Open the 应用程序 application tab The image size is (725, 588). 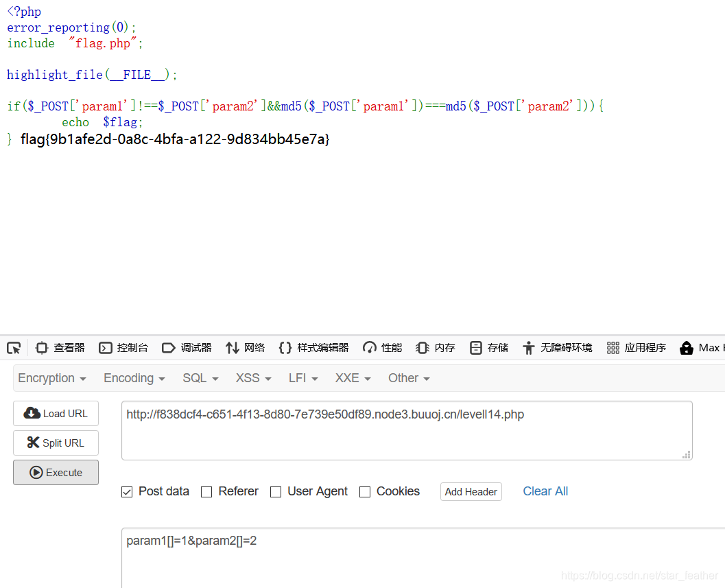pos(637,348)
